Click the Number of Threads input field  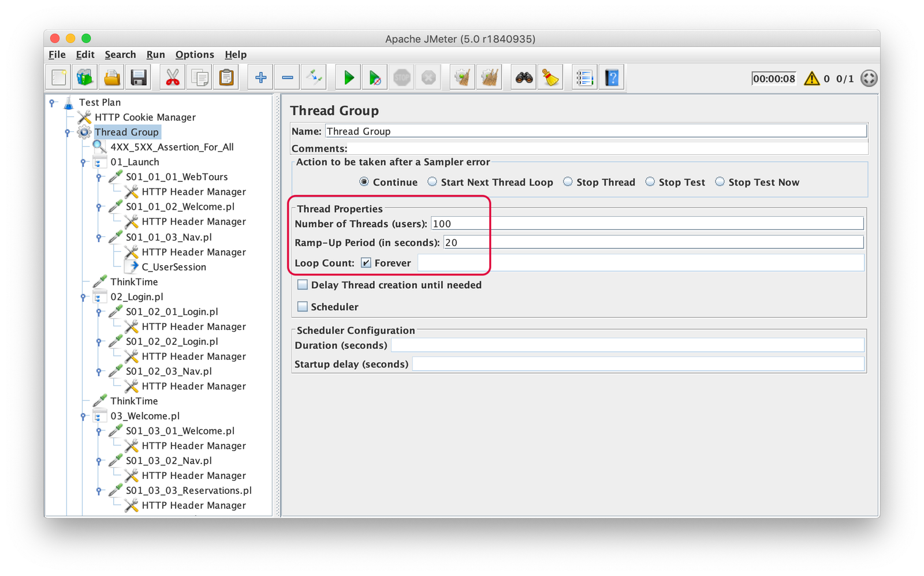coord(647,224)
